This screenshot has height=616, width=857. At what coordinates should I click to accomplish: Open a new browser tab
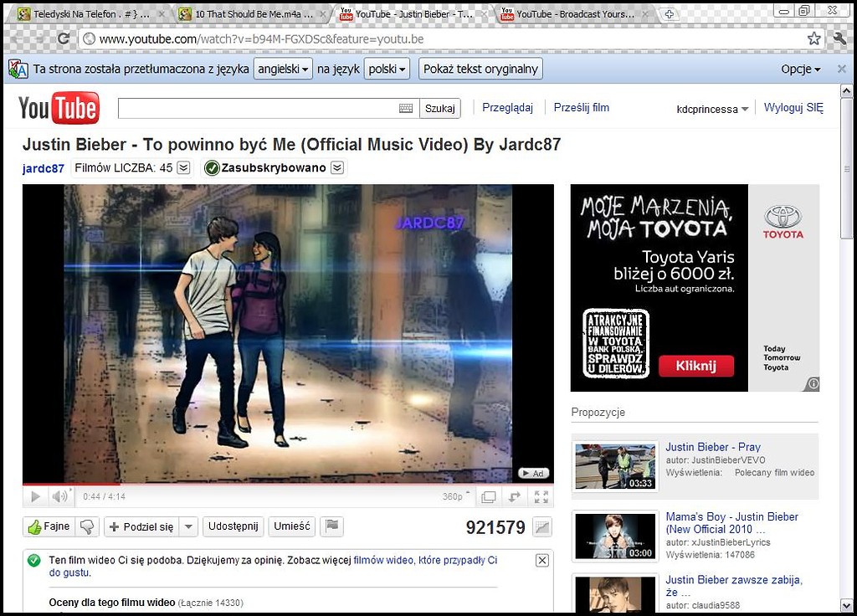coord(669,14)
